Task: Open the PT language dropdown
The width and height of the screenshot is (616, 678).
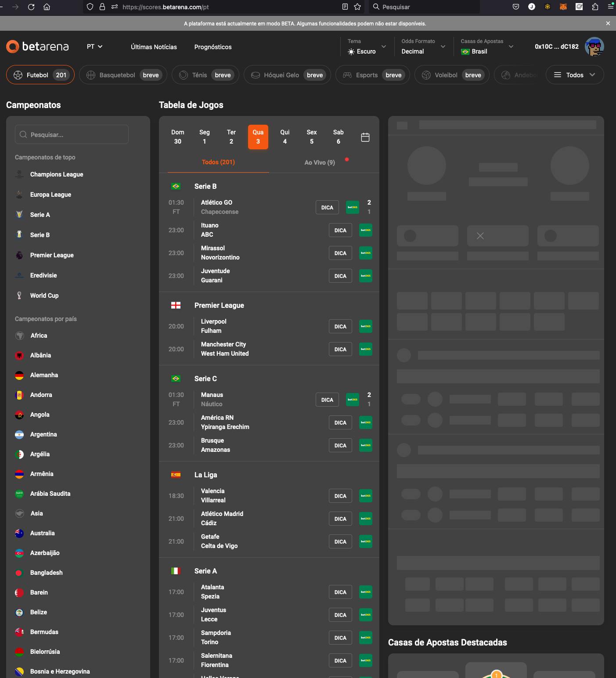Action: (x=94, y=47)
